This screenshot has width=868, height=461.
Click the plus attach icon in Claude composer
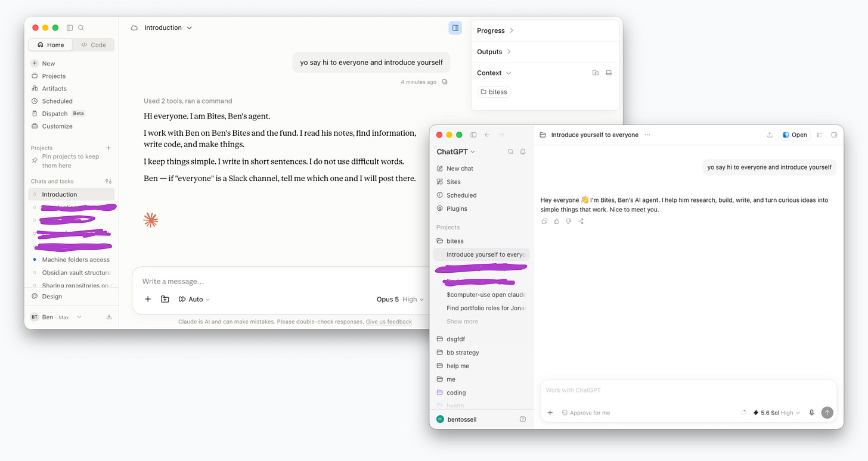148,299
